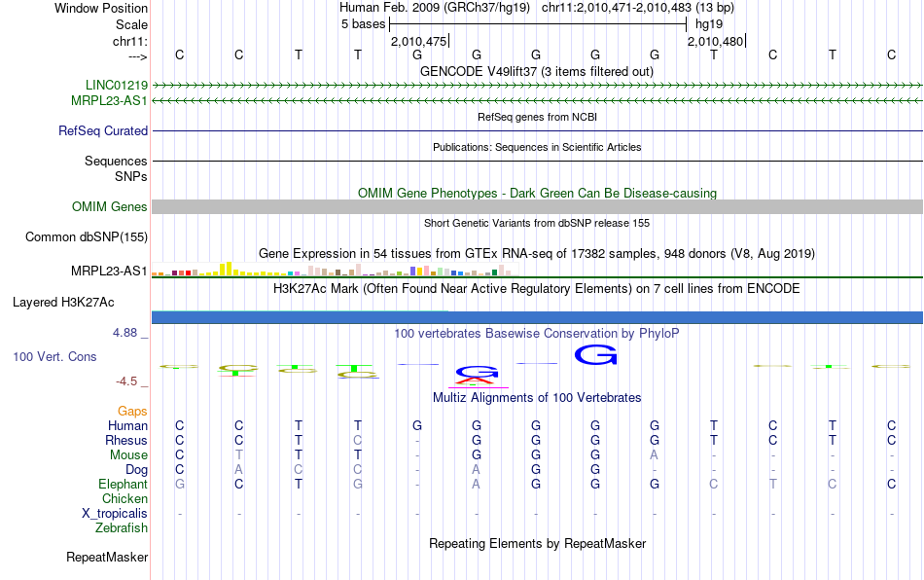Click the MRPL23-AS1 GTEx expression label
Screen dimensions: 924x580
click(x=109, y=272)
